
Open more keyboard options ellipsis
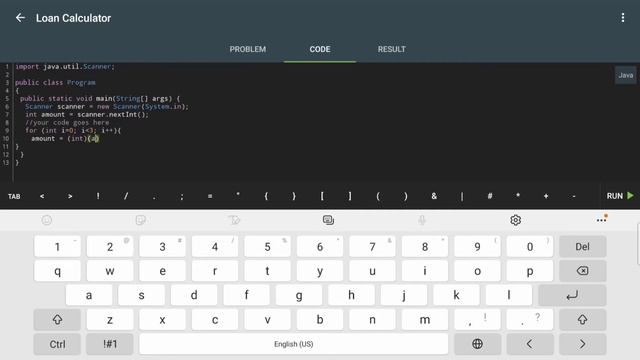[602, 220]
